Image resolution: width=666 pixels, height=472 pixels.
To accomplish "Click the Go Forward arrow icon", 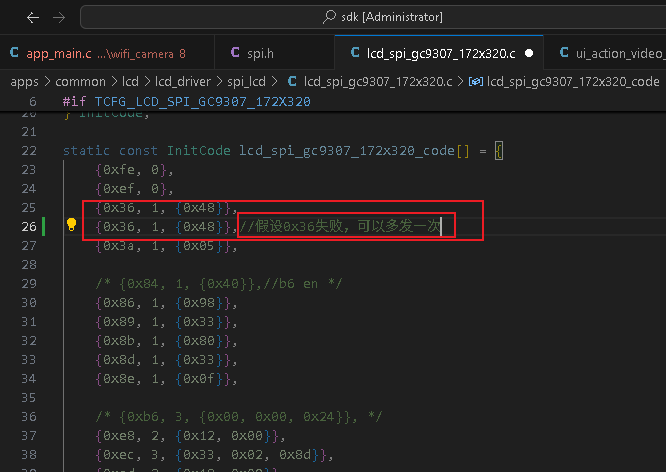I will pos(59,17).
